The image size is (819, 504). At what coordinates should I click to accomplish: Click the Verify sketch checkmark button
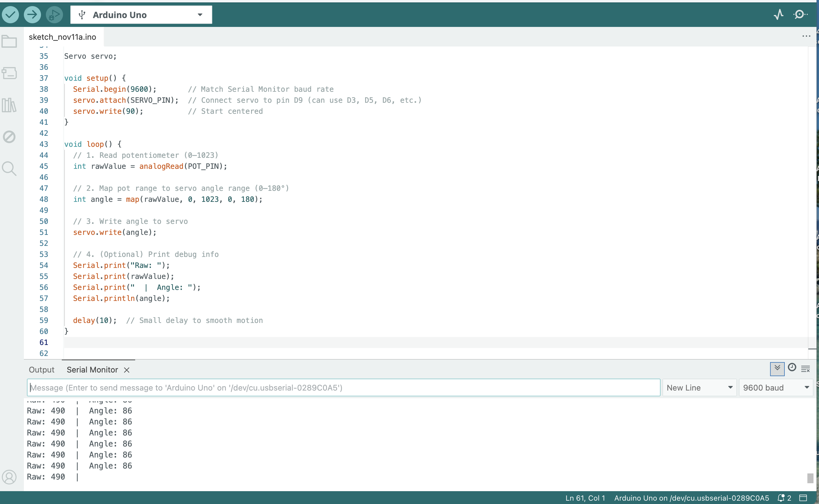[x=10, y=15]
